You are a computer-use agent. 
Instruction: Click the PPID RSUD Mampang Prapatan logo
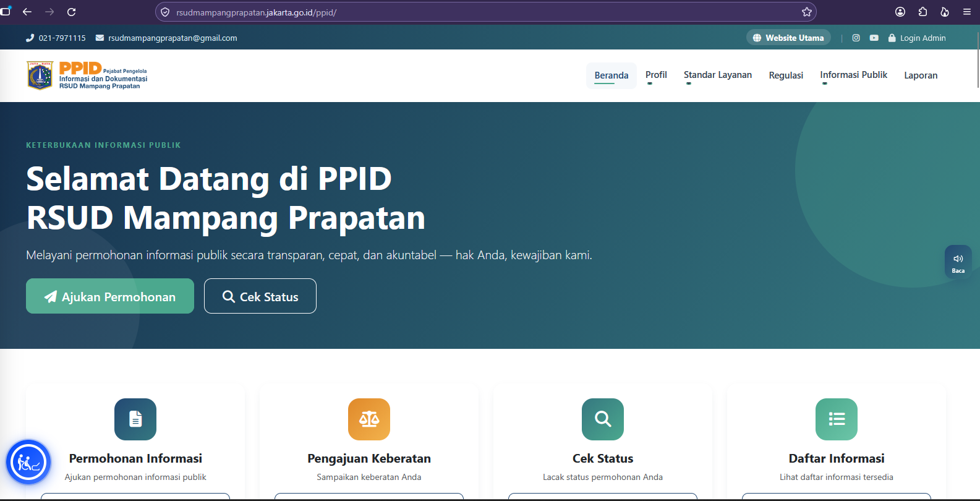pyautogui.click(x=87, y=75)
